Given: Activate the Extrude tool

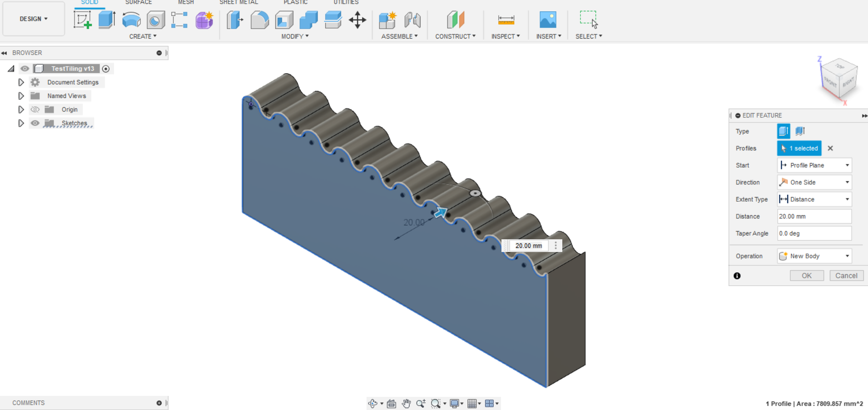Looking at the screenshot, I should (107, 20).
